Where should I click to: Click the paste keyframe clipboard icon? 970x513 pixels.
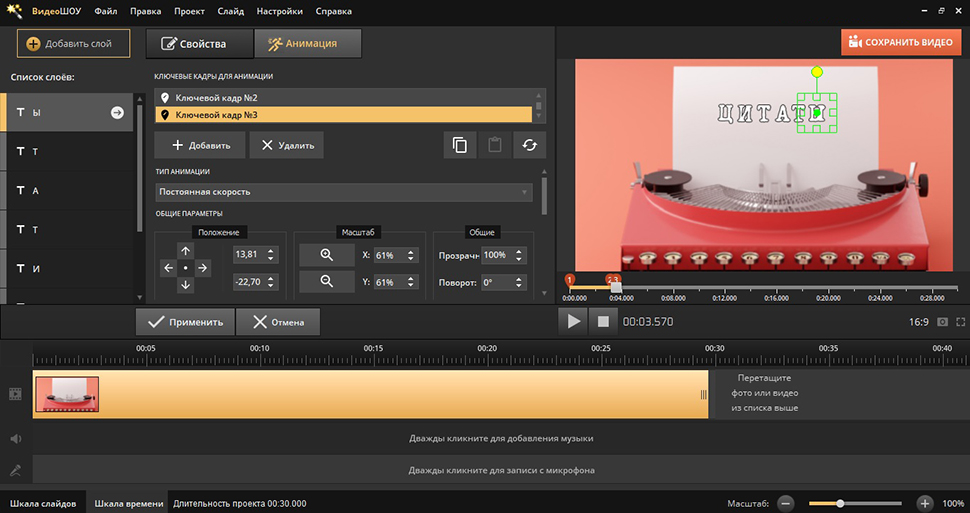(494, 145)
